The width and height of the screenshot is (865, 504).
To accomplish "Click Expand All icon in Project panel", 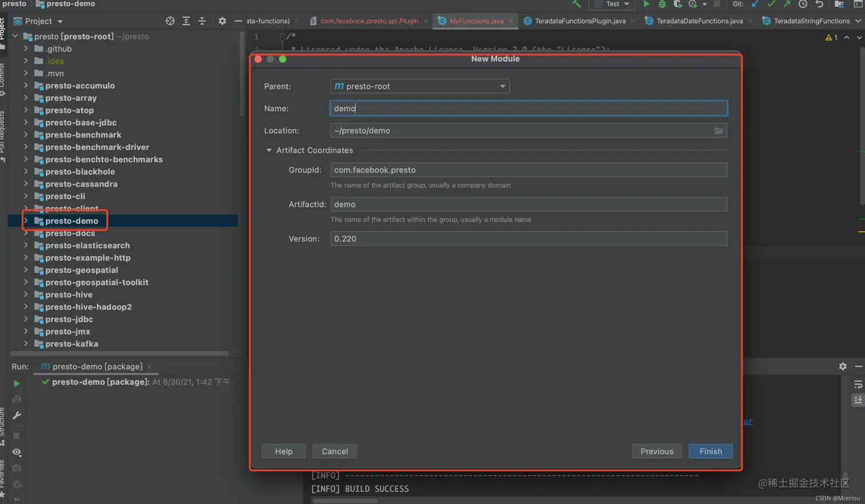I will (x=186, y=21).
